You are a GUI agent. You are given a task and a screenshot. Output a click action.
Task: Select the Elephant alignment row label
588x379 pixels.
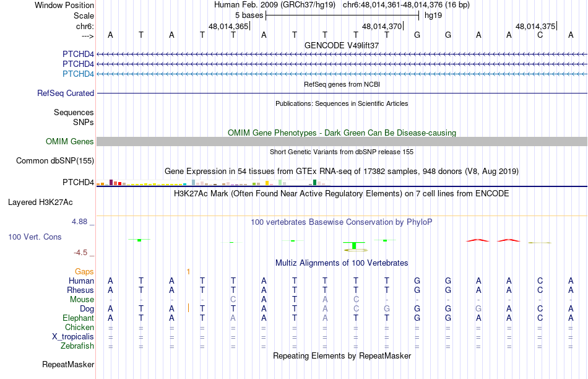[78, 318]
